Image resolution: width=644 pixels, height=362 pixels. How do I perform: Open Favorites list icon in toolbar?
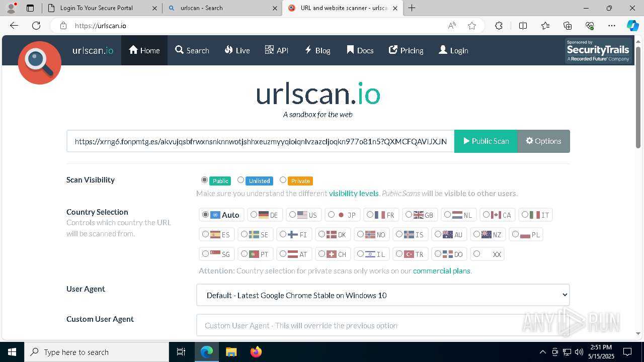[545, 26]
